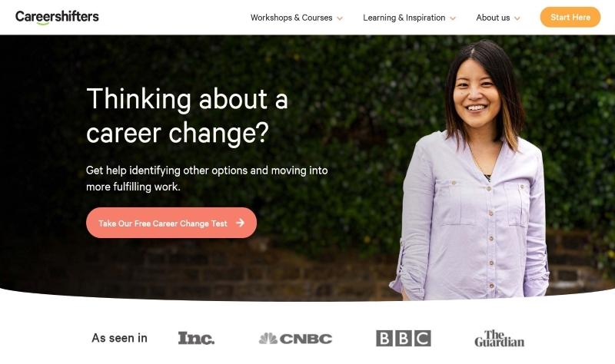Click the CNBC peacock logo
Image resolution: width=615 pixels, height=364 pixels.
point(295,339)
